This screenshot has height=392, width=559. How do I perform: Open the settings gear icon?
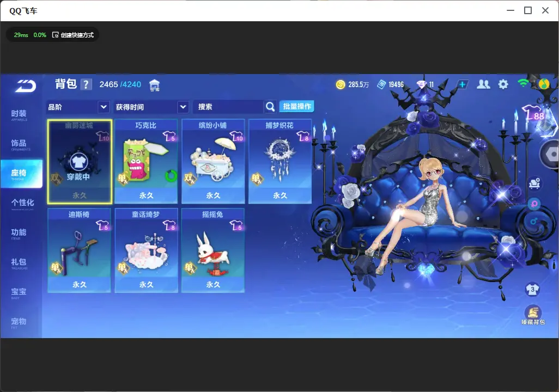coord(503,84)
